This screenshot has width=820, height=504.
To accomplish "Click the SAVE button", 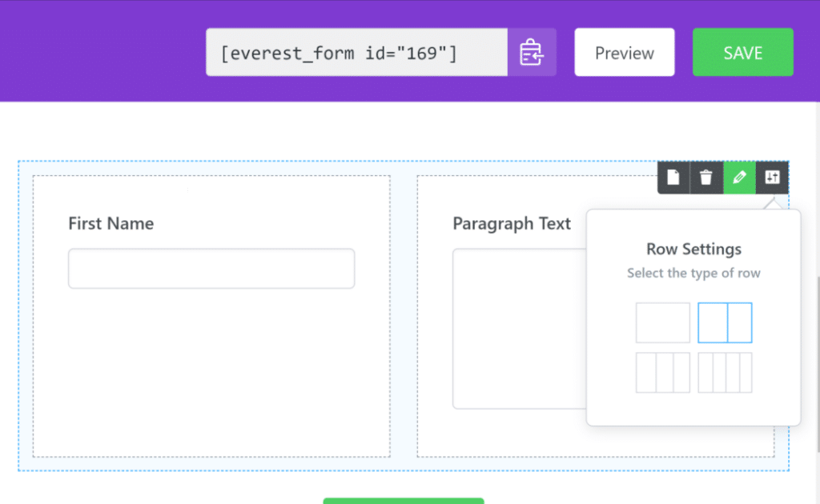I will [x=742, y=52].
